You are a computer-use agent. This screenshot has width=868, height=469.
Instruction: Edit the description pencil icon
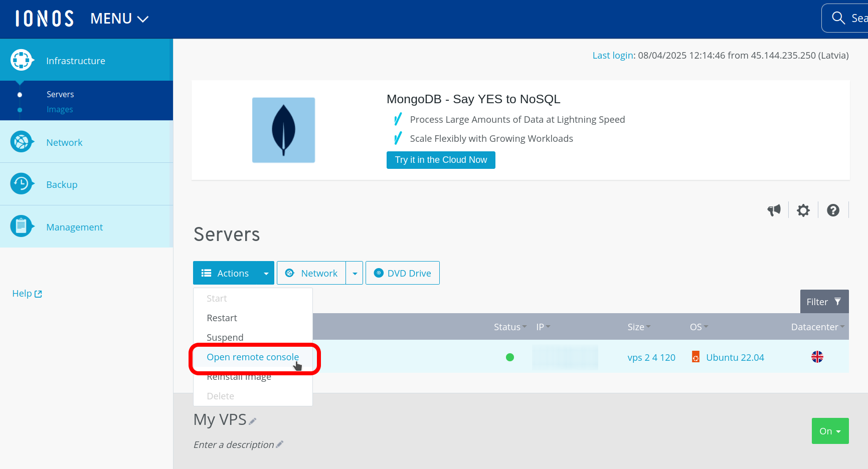pyautogui.click(x=280, y=444)
